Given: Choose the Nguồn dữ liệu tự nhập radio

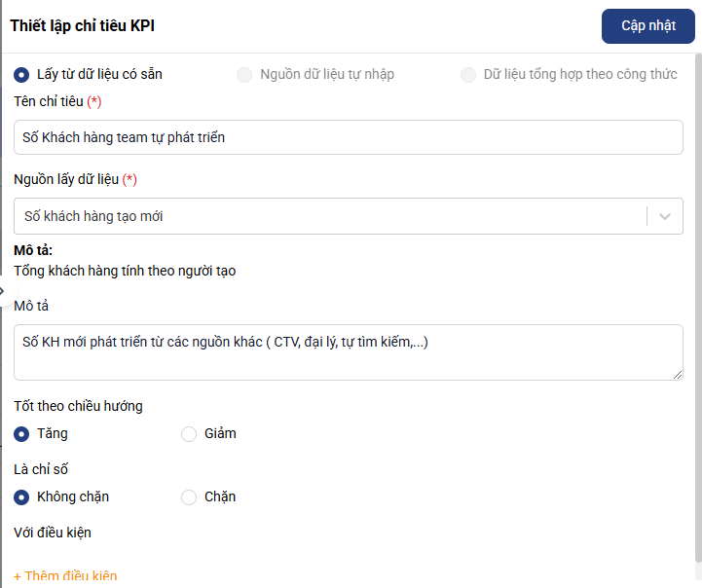Looking at the screenshot, I should tap(244, 74).
